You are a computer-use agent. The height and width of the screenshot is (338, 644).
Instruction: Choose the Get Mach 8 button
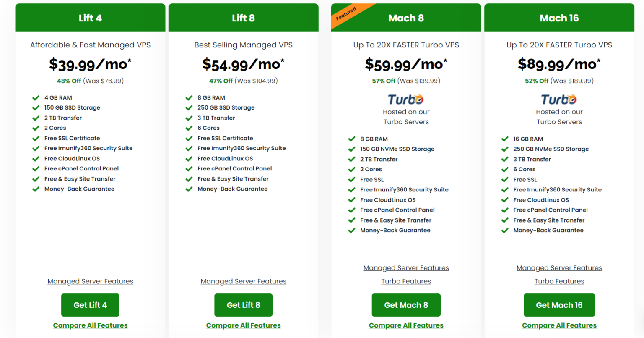[406, 305]
